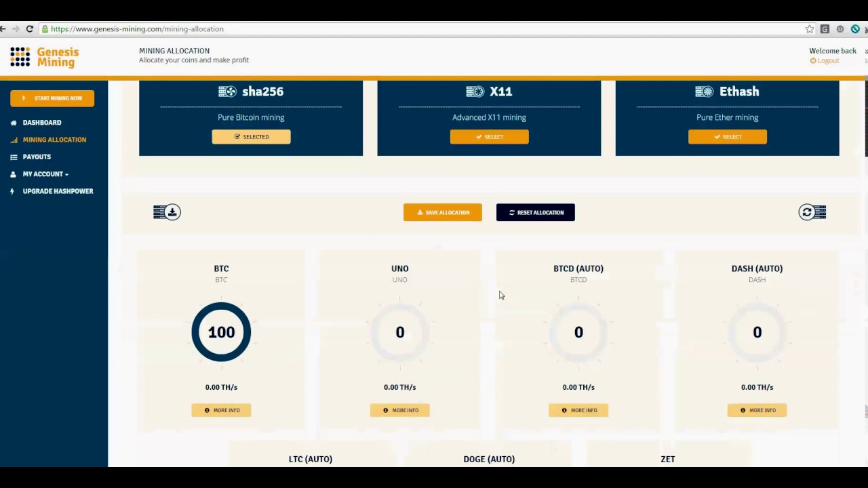Bookmark the page with the star icon
868x488 pixels.
tap(810, 29)
